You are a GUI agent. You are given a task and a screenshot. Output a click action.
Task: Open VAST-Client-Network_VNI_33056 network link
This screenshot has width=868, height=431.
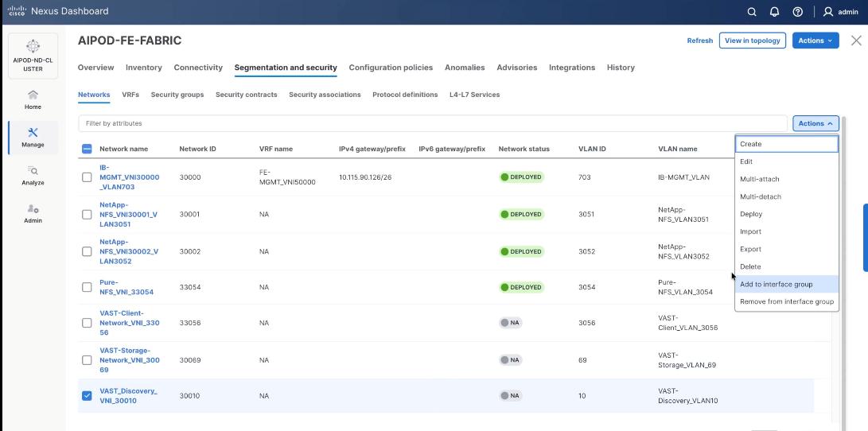click(x=130, y=323)
